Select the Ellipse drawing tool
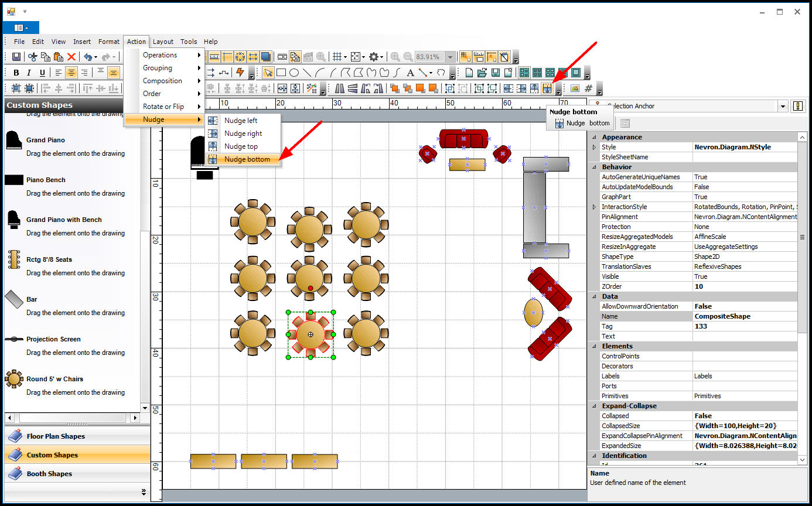Image resolution: width=812 pixels, height=506 pixels. (x=294, y=73)
